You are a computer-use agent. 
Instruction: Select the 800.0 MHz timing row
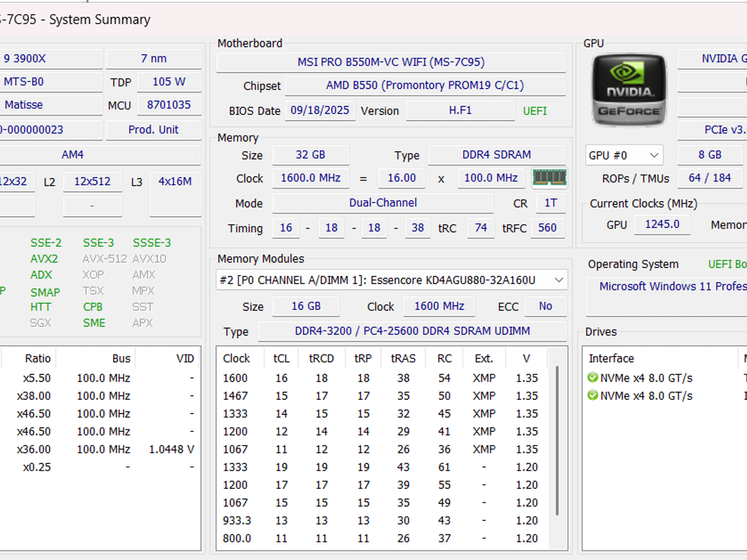pyautogui.click(x=382, y=538)
